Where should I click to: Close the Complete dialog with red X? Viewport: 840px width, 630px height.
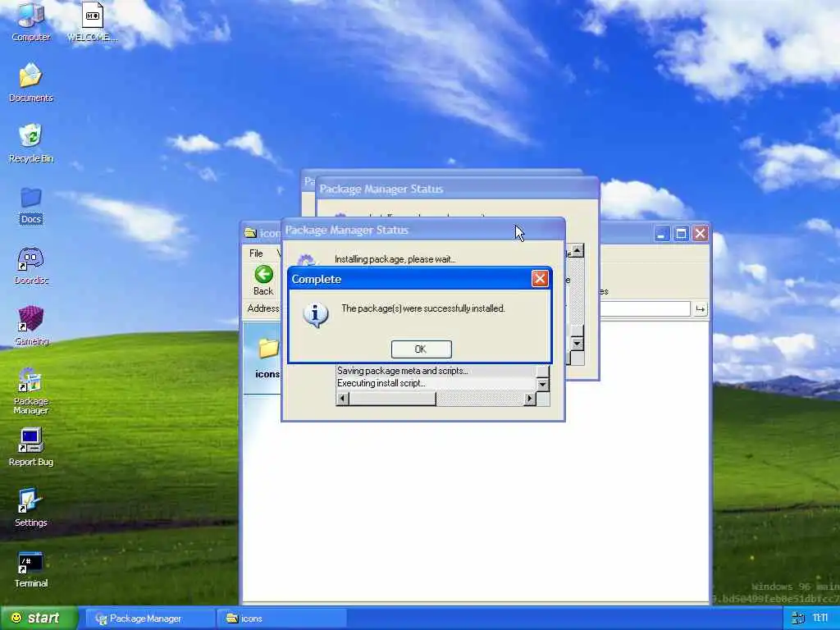click(540, 279)
